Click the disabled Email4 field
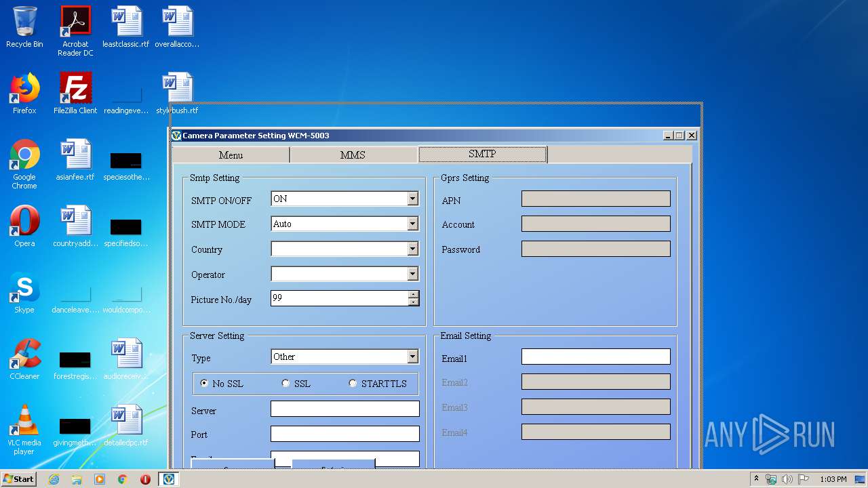The width and height of the screenshot is (868, 488). (596, 432)
